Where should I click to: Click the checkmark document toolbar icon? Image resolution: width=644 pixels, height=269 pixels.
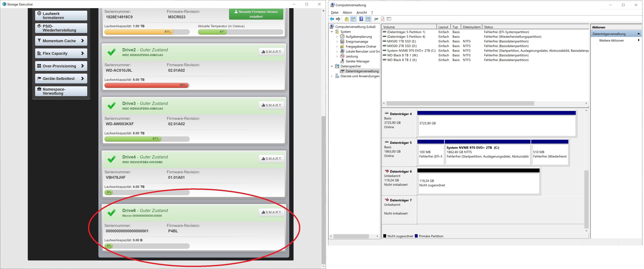coord(382,19)
